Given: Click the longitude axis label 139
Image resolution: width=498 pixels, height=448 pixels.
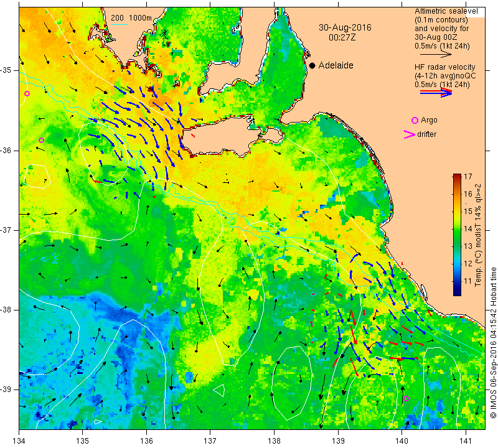Looking at the screenshot, I should point(338,441).
